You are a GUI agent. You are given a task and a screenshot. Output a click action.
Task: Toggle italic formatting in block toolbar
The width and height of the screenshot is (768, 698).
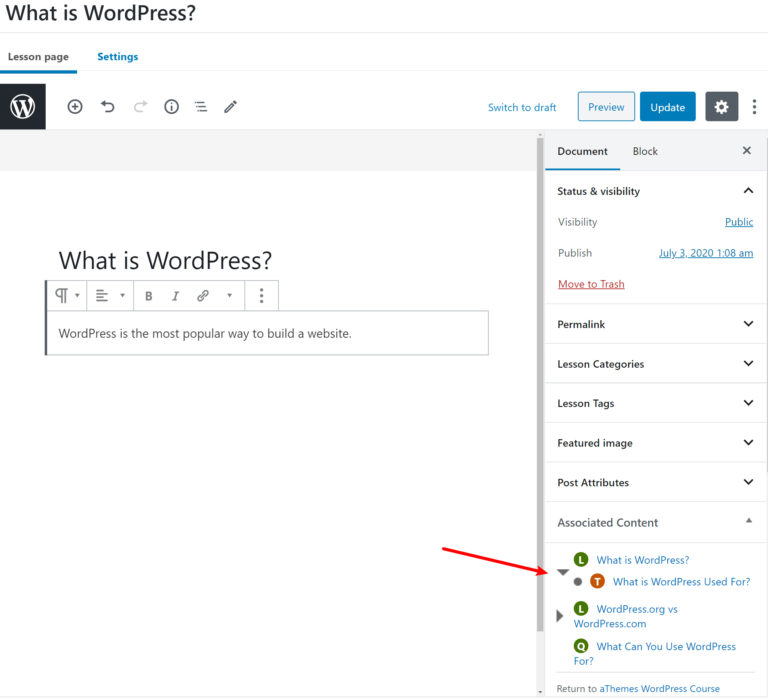[x=176, y=296]
